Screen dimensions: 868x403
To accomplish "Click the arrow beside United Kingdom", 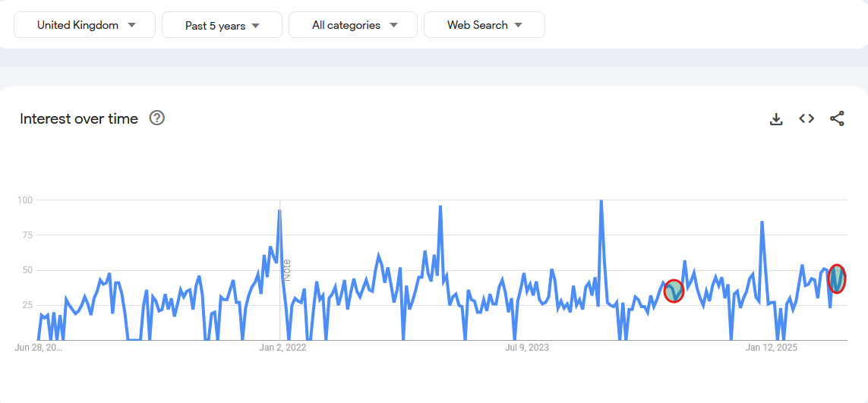I will [131, 25].
